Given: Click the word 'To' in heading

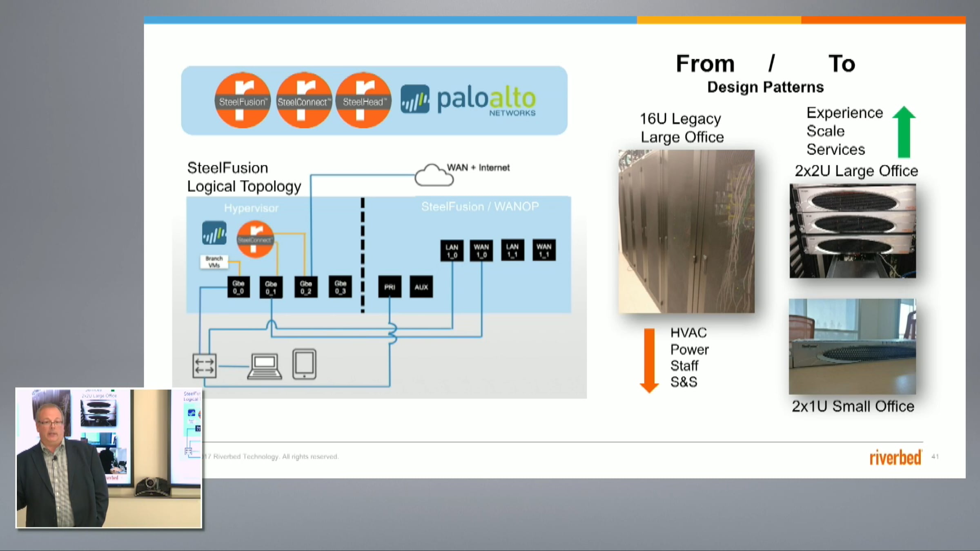Looking at the screenshot, I should tap(842, 64).
